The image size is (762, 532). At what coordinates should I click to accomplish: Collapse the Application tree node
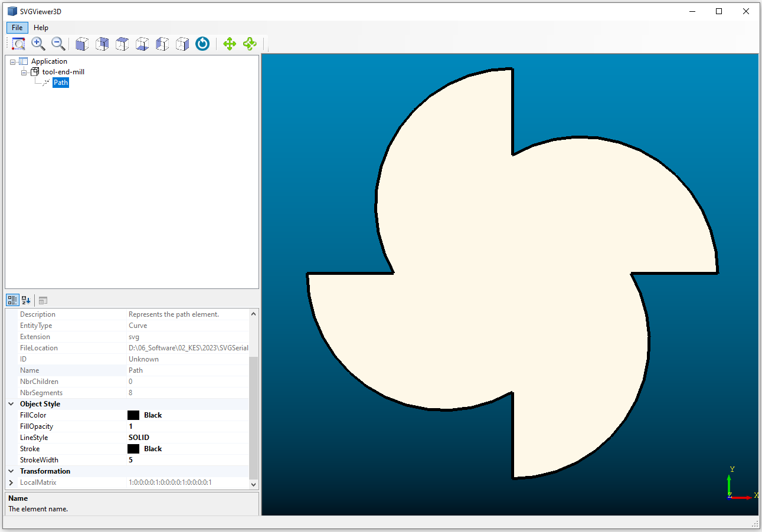pyautogui.click(x=13, y=61)
